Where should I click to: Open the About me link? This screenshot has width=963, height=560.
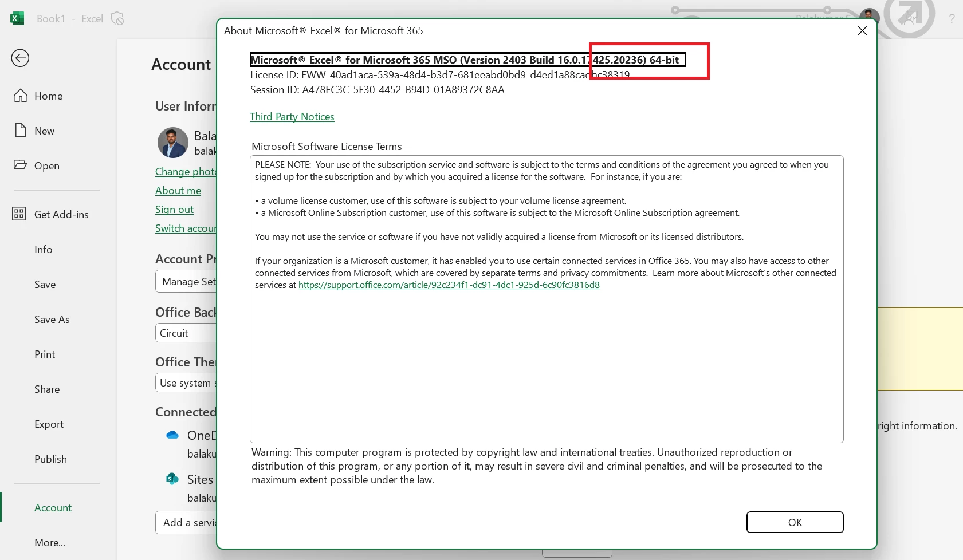pos(178,191)
